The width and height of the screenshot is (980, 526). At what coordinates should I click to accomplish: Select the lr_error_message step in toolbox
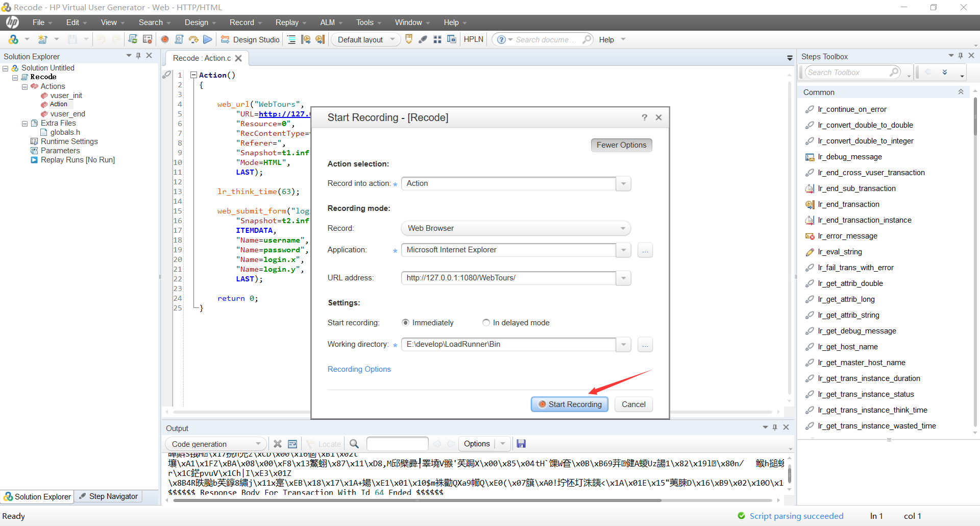point(847,236)
